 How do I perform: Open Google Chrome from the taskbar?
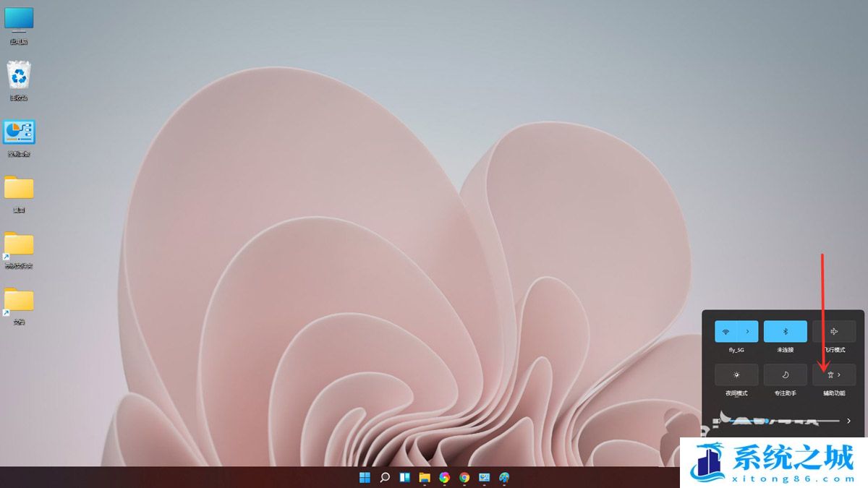click(464, 477)
